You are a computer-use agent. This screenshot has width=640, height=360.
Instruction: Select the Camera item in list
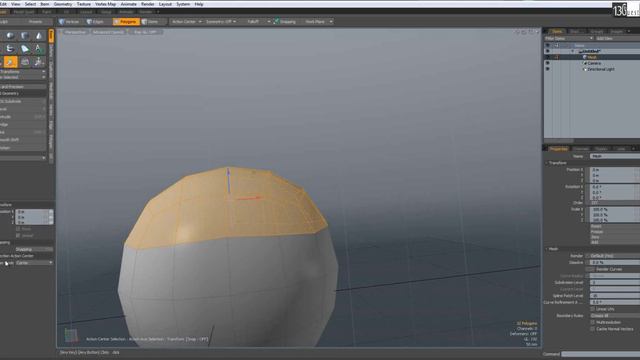(x=594, y=63)
